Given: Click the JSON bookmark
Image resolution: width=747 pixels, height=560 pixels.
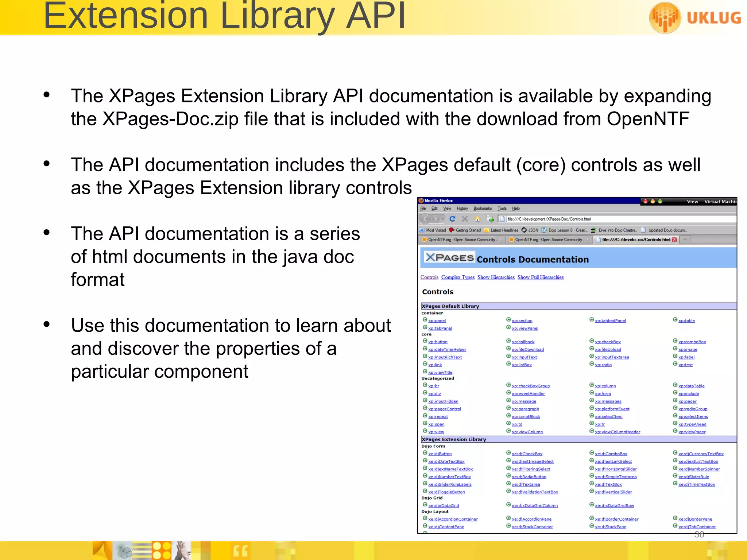Looking at the screenshot, I should coord(530,230).
